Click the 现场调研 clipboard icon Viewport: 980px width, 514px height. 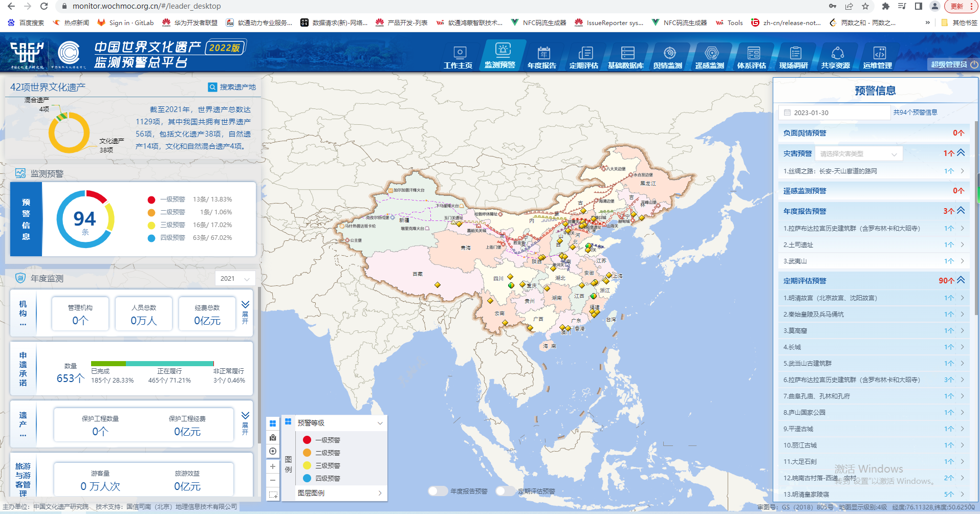click(x=795, y=53)
